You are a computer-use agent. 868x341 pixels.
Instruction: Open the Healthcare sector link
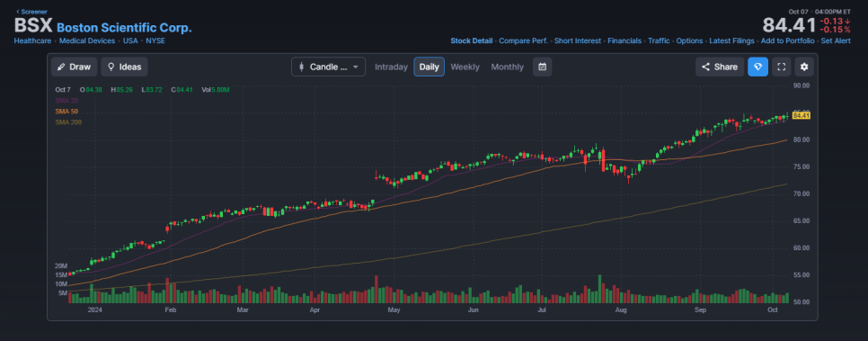pos(32,41)
